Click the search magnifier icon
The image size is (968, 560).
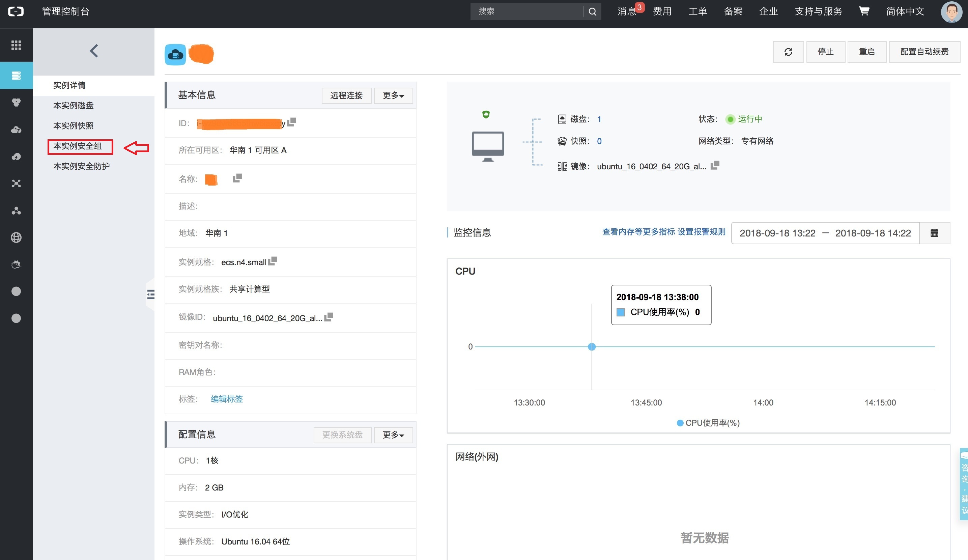(x=592, y=11)
